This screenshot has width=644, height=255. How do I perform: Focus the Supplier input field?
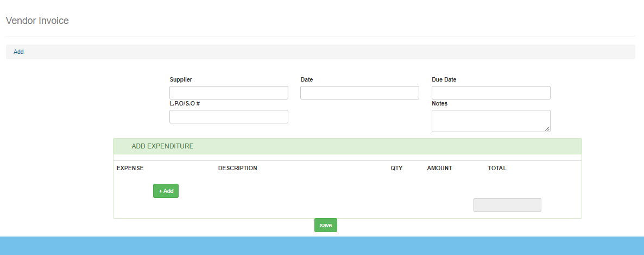click(x=229, y=93)
